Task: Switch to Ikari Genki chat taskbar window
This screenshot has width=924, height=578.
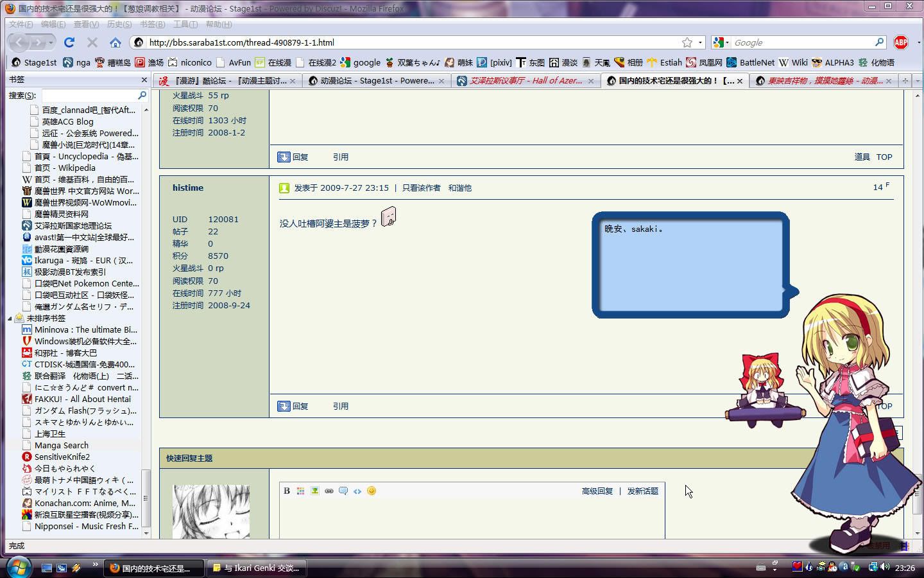Action: coord(257,568)
